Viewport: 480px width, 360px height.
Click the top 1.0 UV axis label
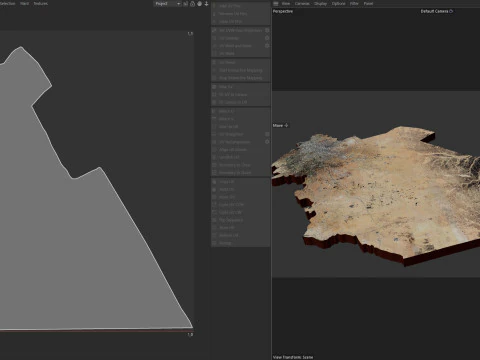(x=190, y=34)
